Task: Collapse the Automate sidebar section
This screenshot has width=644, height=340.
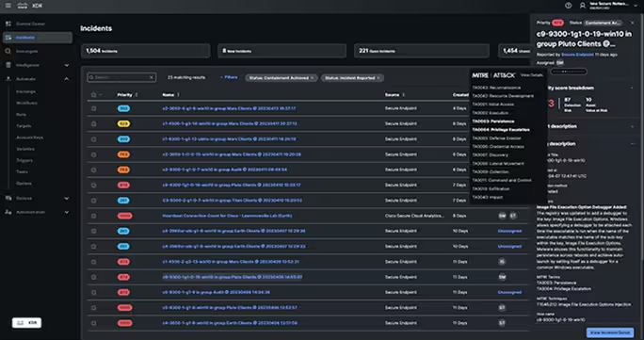Action: [67, 79]
